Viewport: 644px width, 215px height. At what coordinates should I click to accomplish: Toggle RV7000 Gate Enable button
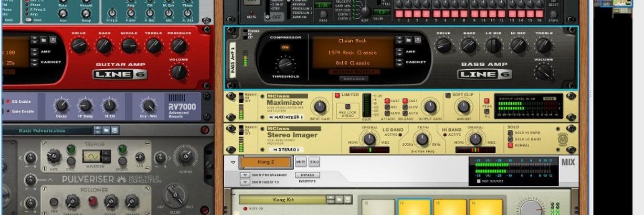point(8,111)
